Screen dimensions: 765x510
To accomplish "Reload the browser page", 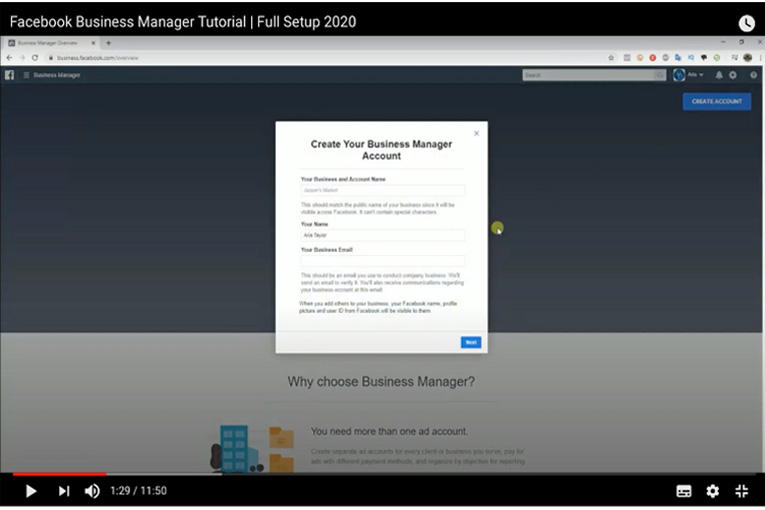I will tap(35, 58).
